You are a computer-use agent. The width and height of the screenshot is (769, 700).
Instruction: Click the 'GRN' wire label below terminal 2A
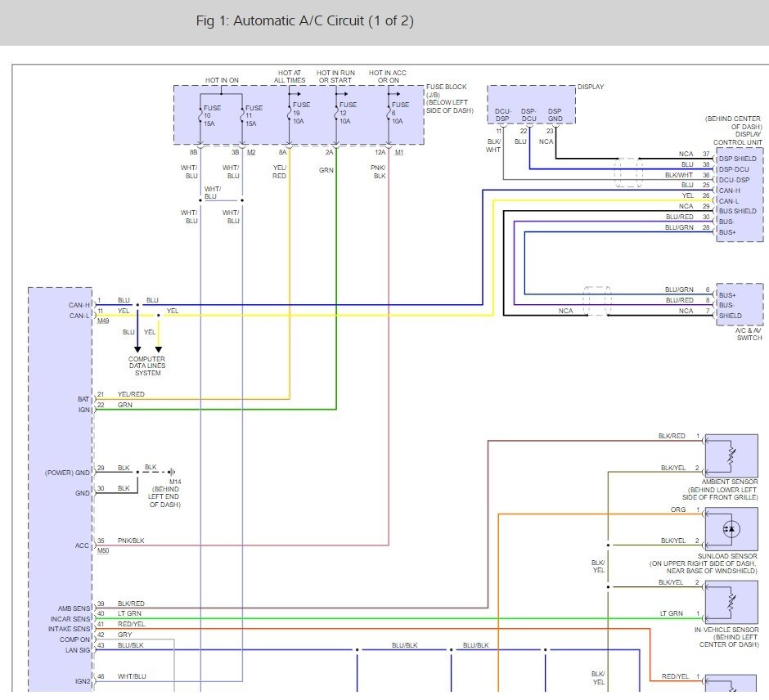click(x=326, y=170)
